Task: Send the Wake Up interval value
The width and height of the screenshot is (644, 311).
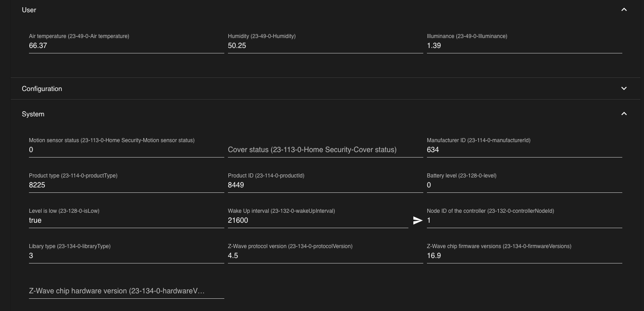Action: (417, 220)
